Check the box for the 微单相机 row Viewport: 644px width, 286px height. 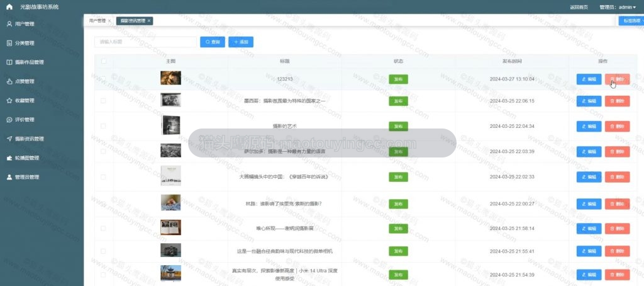[103, 251]
